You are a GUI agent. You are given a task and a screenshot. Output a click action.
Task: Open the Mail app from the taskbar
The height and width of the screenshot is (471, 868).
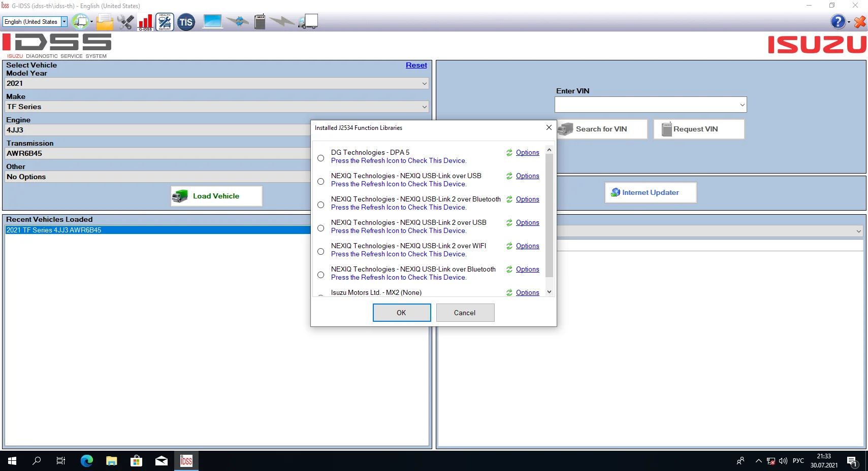point(162,461)
